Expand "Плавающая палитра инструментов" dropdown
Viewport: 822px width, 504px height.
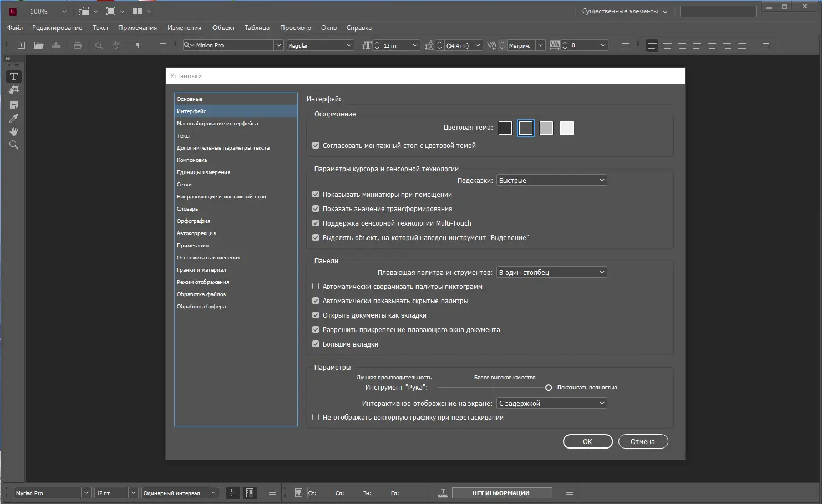coord(551,272)
